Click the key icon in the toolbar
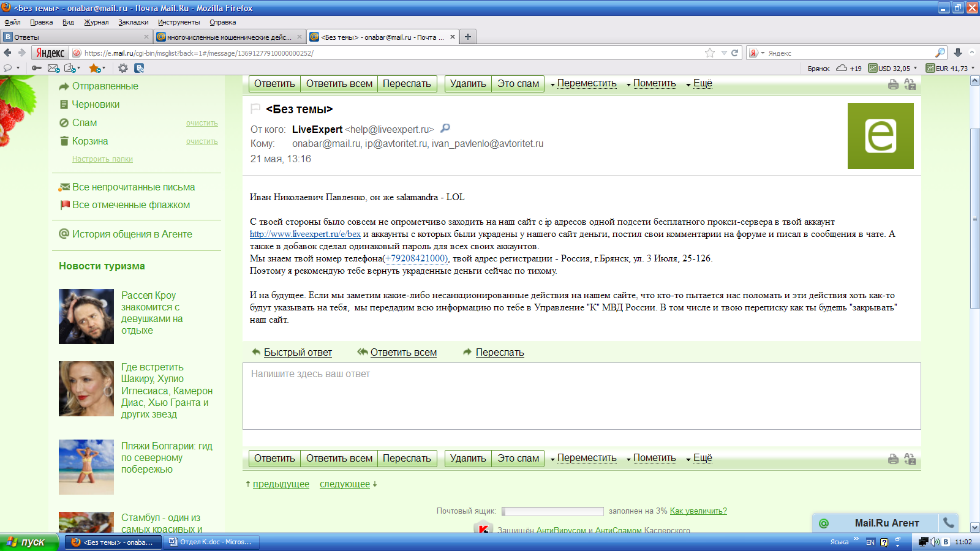The image size is (980, 551). [x=37, y=68]
